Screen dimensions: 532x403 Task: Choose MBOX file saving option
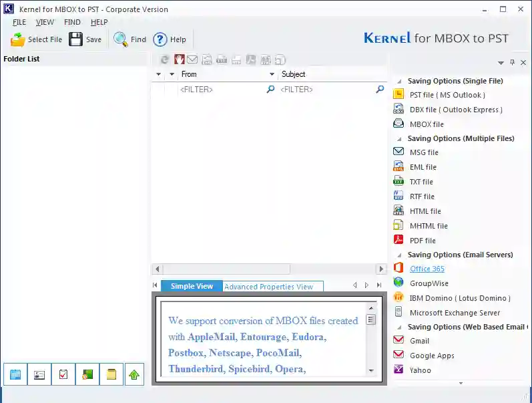pos(427,124)
